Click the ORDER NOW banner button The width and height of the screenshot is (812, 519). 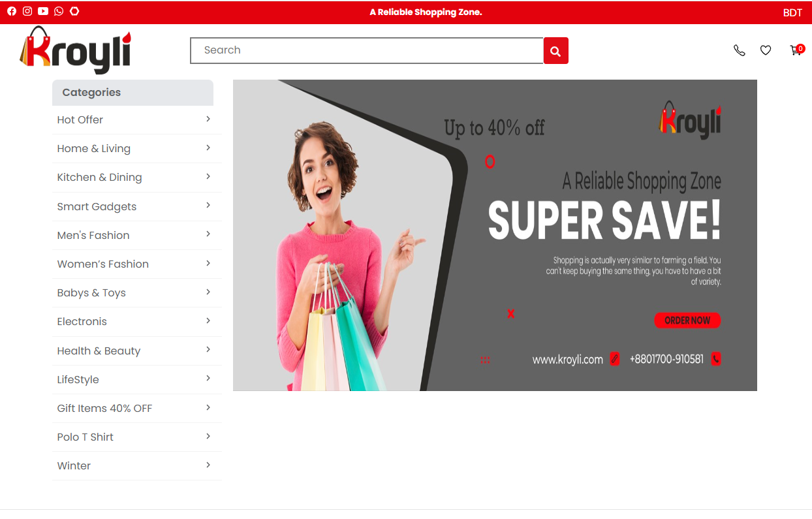687,321
